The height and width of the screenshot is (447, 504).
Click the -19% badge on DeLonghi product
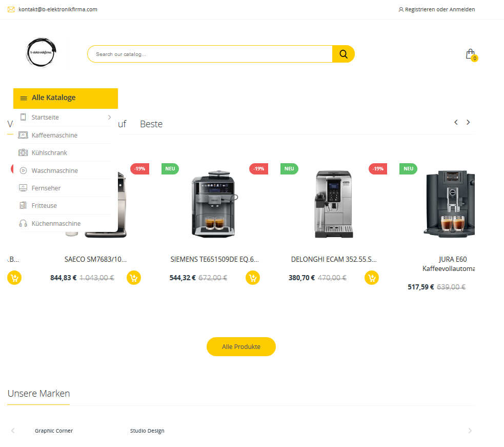(378, 169)
